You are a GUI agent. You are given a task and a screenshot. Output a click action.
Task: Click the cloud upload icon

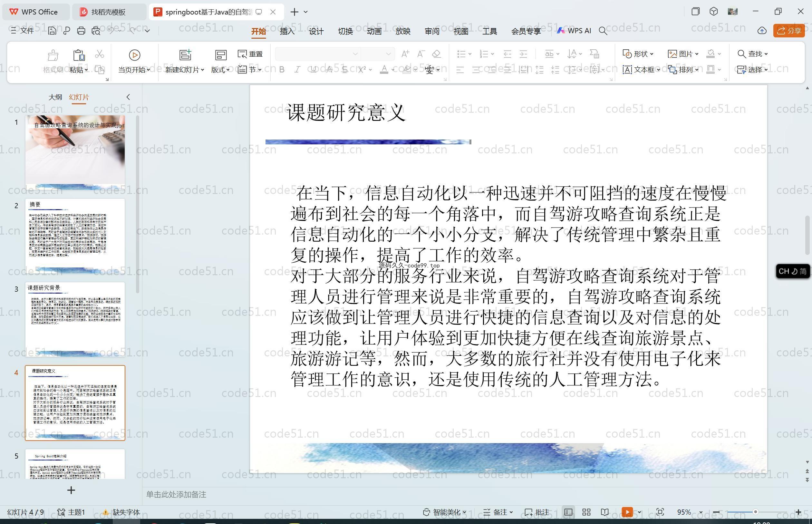click(x=762, y=31)
